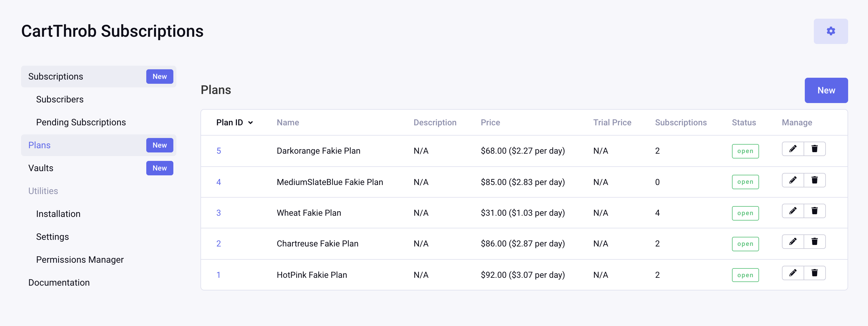
Task: Delete the HotPink Fakie Plan trash icon
Action: click(814, 273)
